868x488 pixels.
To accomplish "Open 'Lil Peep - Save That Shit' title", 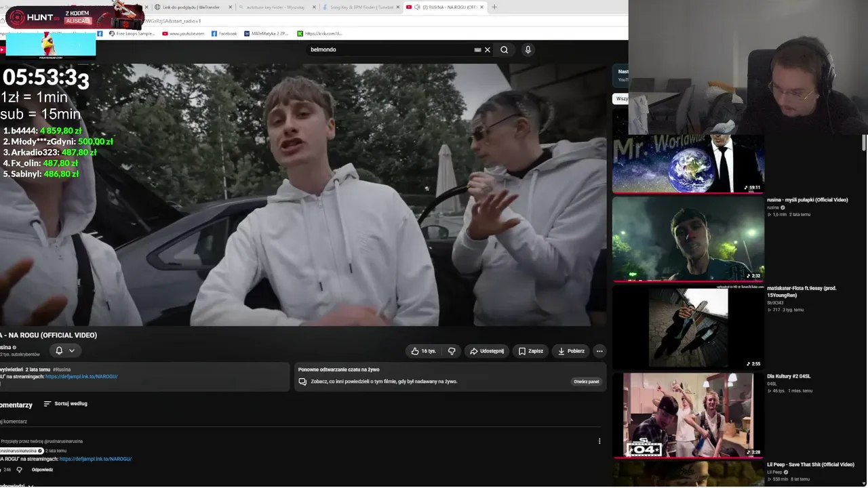I will (810, 464).
